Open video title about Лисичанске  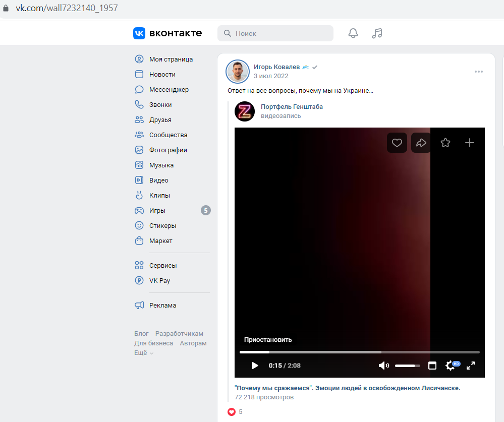(x=347, y=388)
